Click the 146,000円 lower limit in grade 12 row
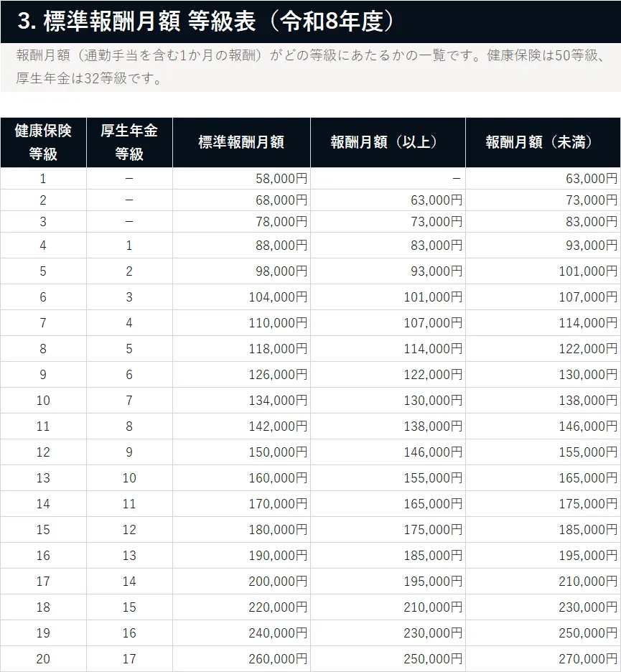The image size is (621, 672). tap(388, 452)
